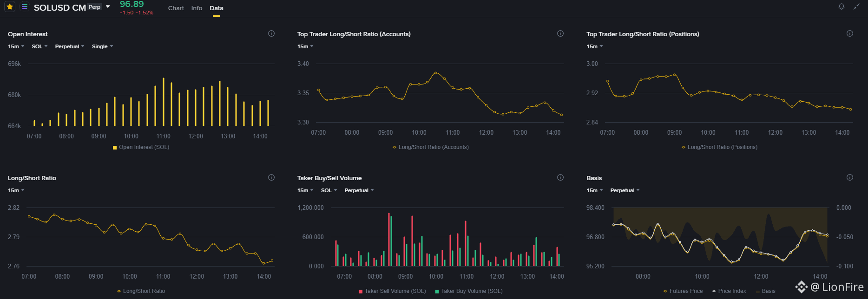The height and width of the screenshot is (299, 868).
Task: Open info icon for Top Trader Positions ratio
Action: (x=850, y=33)
